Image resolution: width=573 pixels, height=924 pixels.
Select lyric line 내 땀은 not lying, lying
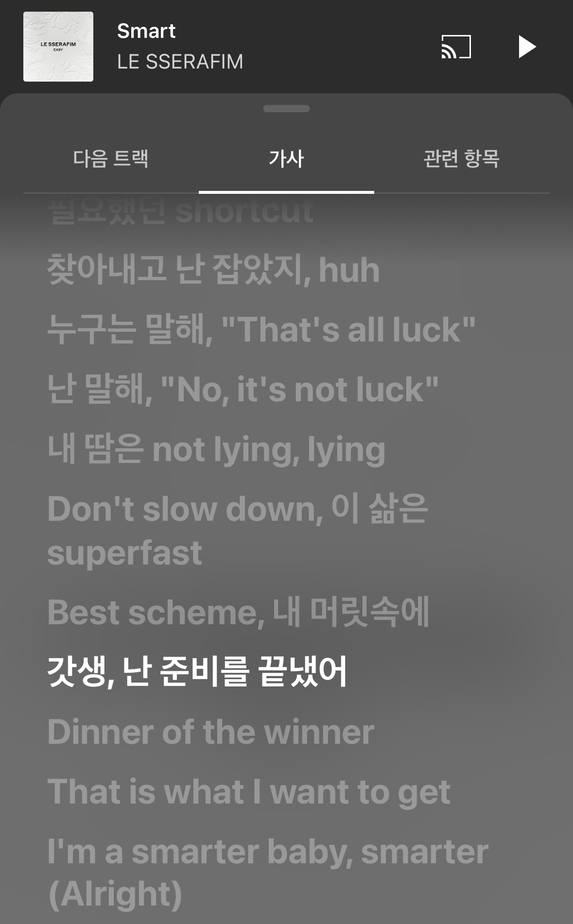pos(216,449)
